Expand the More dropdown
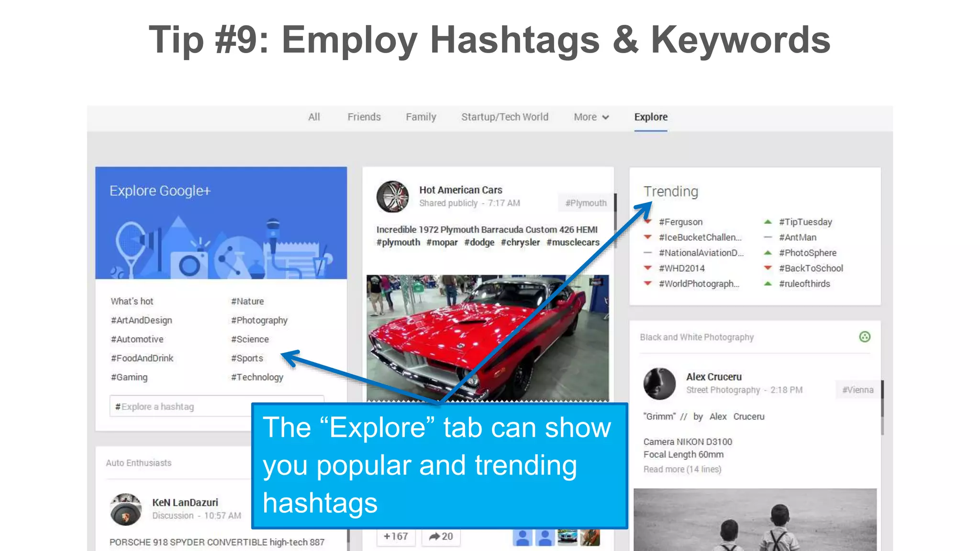The width and height of the screenshot is (980, 551). point(591,117)
